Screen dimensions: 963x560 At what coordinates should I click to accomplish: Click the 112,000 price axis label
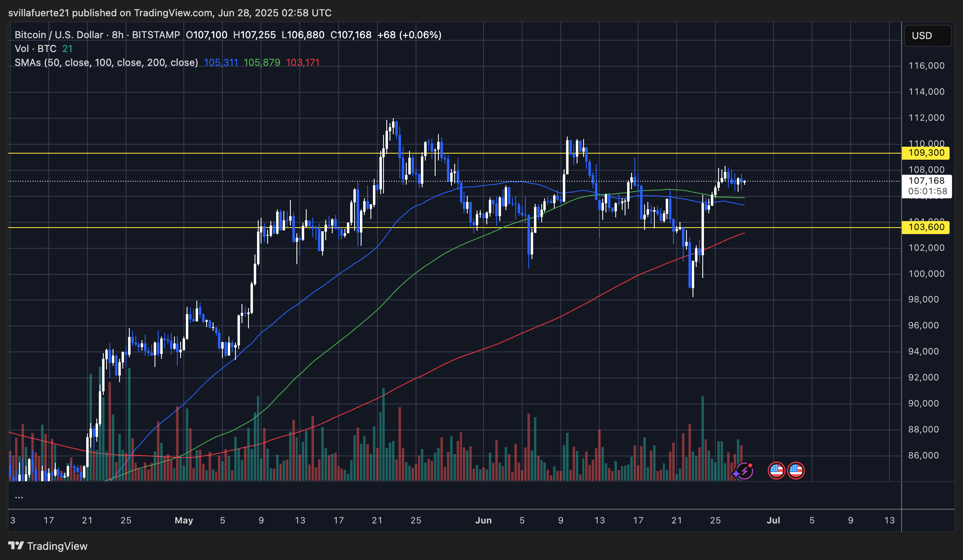pos(926,117)
